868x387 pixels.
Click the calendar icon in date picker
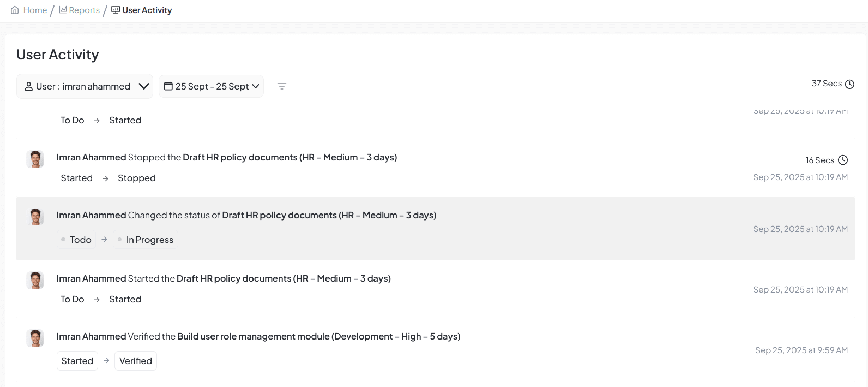(168, 86)
